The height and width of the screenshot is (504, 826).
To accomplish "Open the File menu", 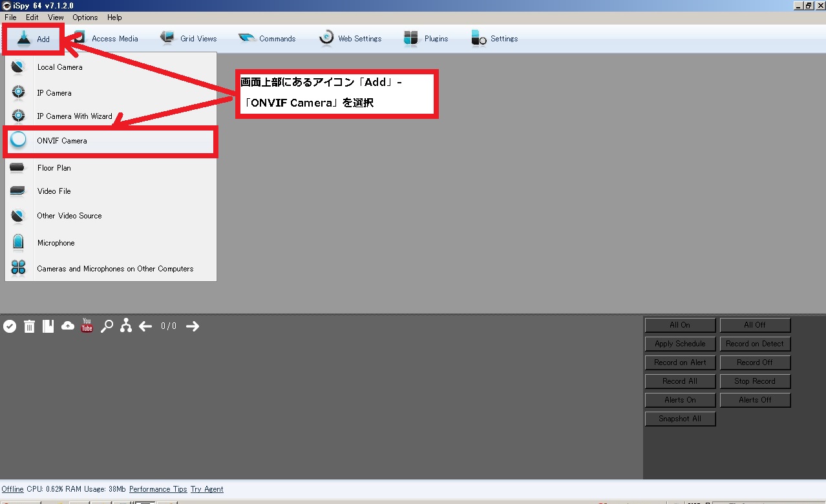I will (x=10, y=17).
